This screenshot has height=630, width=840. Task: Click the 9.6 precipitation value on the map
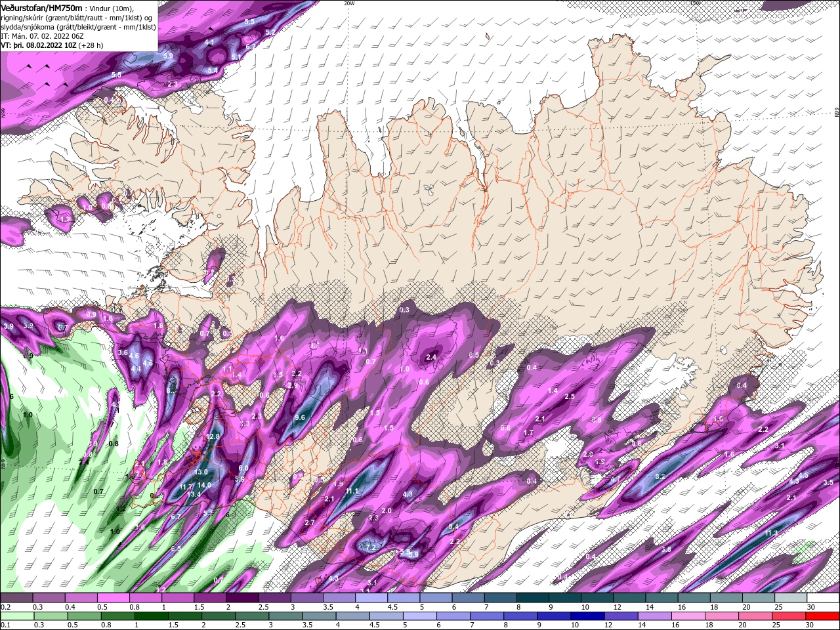click(x=300, y=417)
